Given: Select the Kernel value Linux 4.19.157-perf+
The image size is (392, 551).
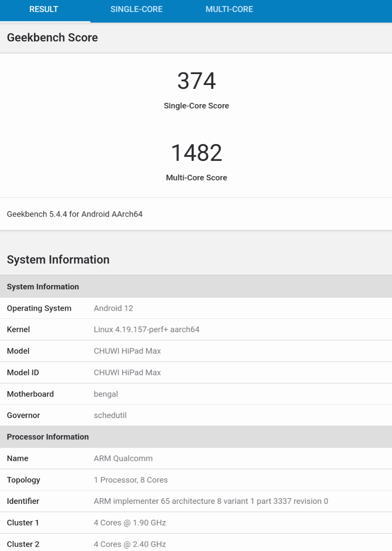Looking at the screenshot, I should point(146,329).
